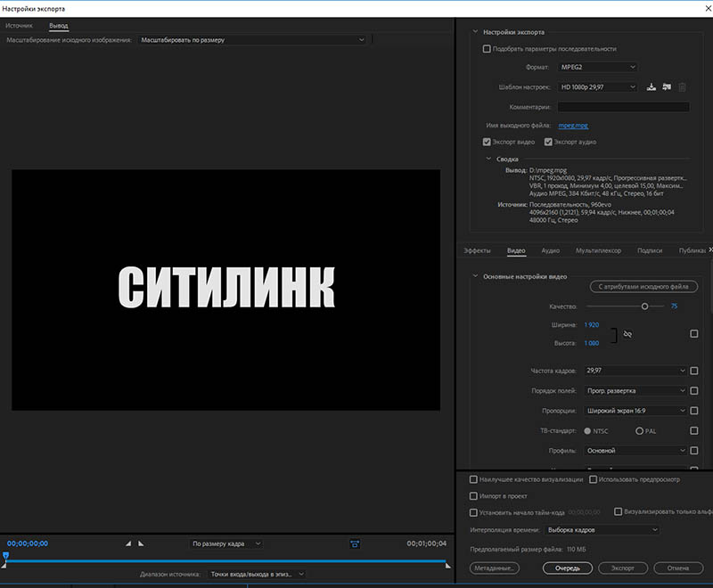713x588 pixels.
Task: Check the profile match-source checkbox
Action: (x=694, y=450)
